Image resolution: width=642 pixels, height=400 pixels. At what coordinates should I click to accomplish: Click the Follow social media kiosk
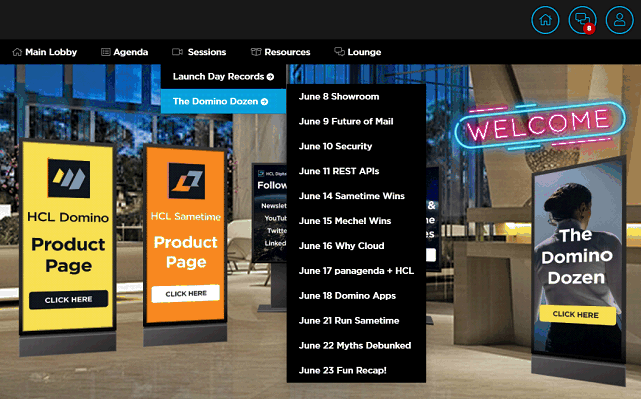[270, 213]
